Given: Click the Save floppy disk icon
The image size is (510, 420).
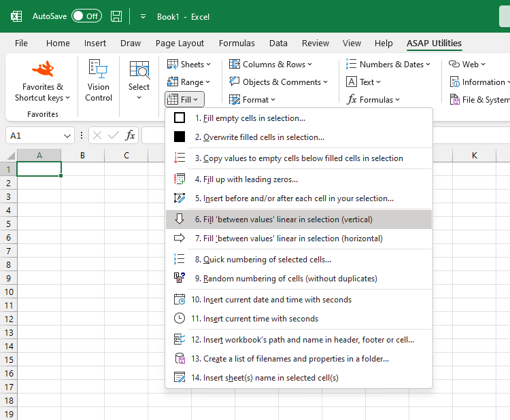Looking at the screenshot, I should pos(116,16).
